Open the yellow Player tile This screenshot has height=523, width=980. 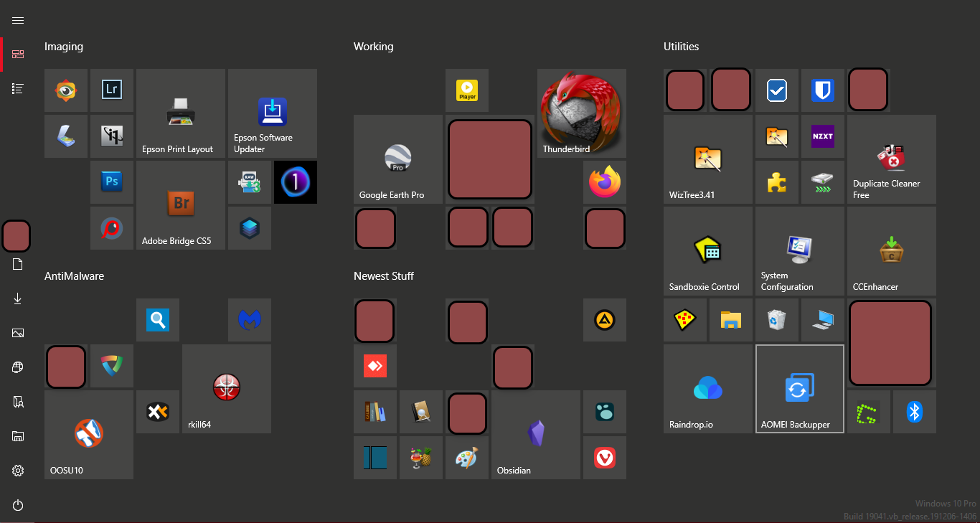point(467,90)
